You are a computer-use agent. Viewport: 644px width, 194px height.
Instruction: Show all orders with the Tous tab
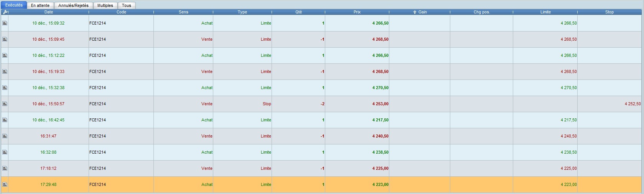coord(127,5)
